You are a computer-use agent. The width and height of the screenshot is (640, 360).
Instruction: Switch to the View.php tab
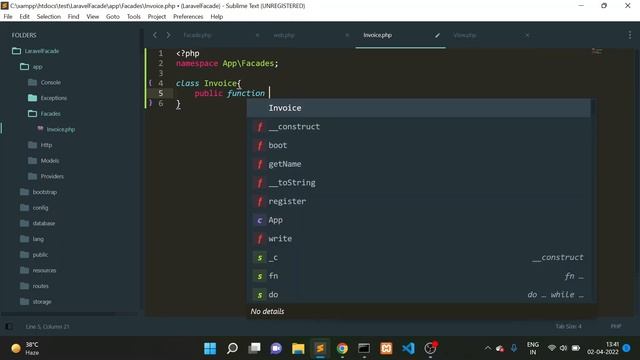[x=464, y=36]
